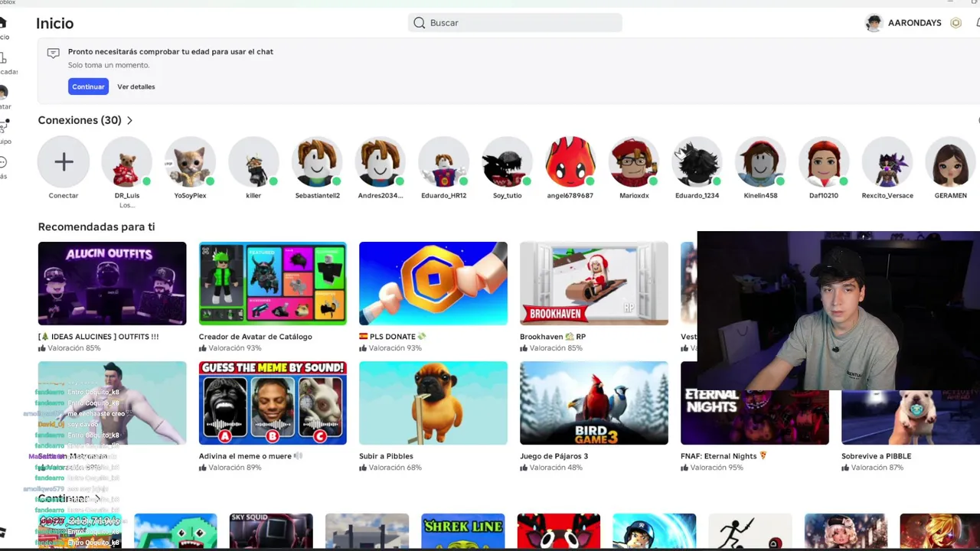The width and height of the screenshot is (980, 551).
Task: Click the Inicio page title
Action: (55, 24)
